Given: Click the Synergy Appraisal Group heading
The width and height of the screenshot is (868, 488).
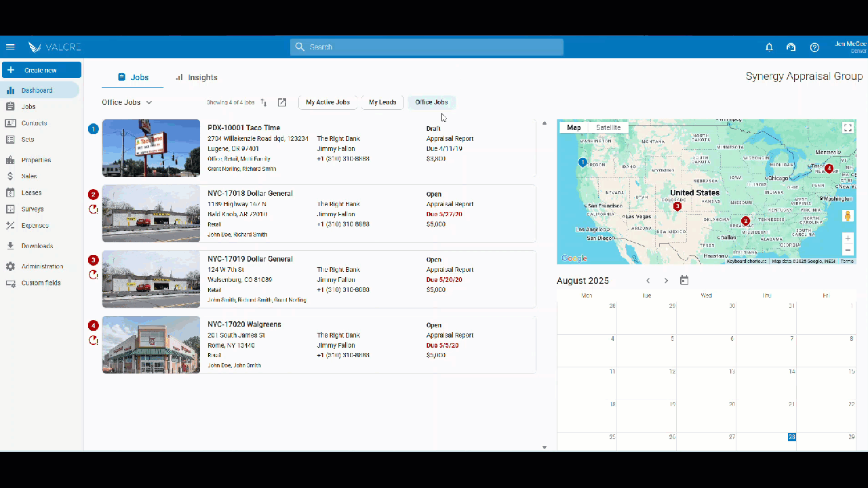Looking at the screenshot, I should (x=804, y=77).
